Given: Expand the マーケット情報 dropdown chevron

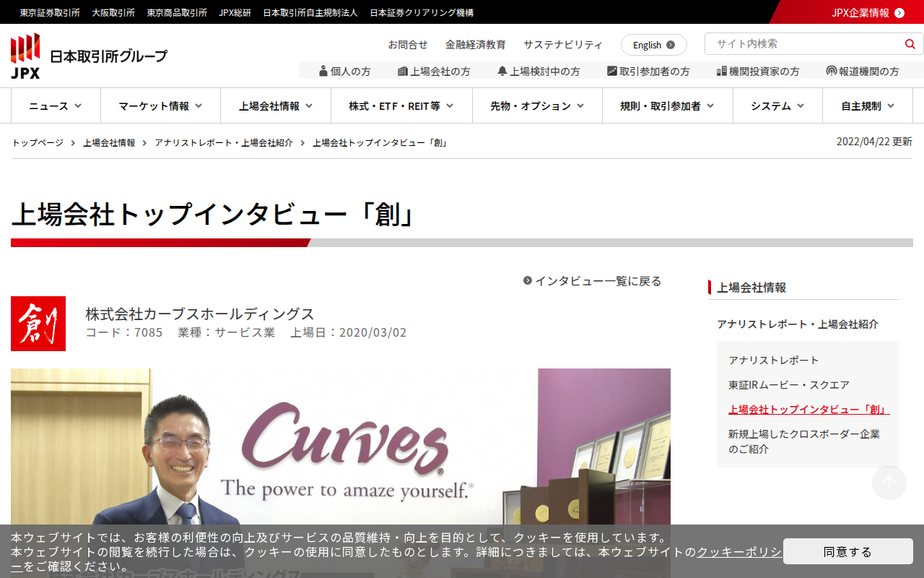Looking at the screenshot, I should (x=199, y=106).
